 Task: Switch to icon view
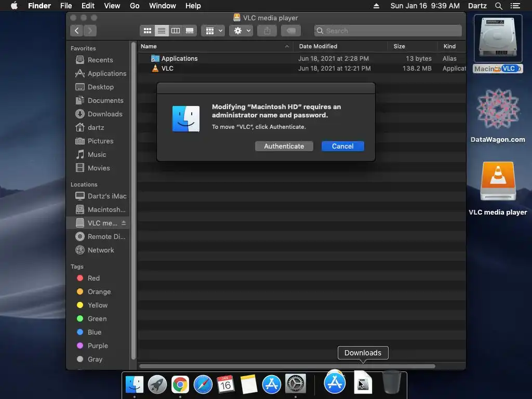(147, 31)
